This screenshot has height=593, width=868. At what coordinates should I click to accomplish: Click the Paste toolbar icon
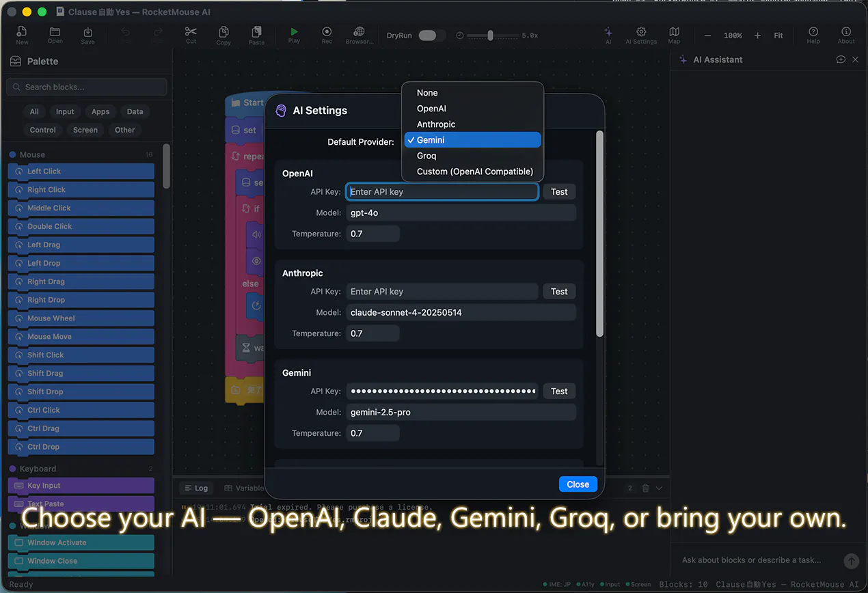[x=256, y=36]
